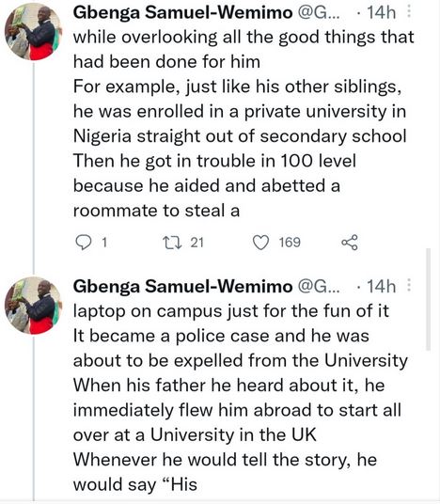The width and height of the screenshot is (440, 504).
Task: Click the reply count of 1
Action: (x=104, y=243)
